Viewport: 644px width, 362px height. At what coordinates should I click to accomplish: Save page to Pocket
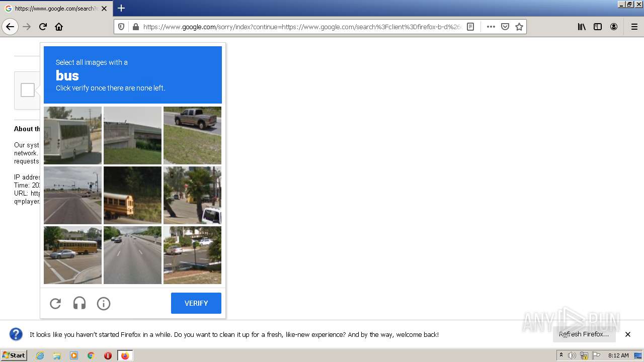505,27
